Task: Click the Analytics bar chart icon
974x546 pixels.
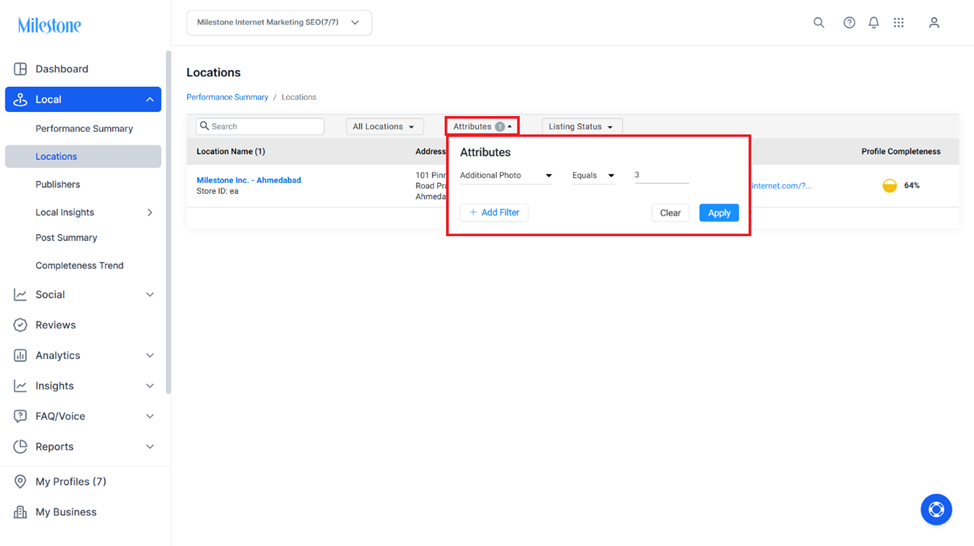Action: pos(20,355)
